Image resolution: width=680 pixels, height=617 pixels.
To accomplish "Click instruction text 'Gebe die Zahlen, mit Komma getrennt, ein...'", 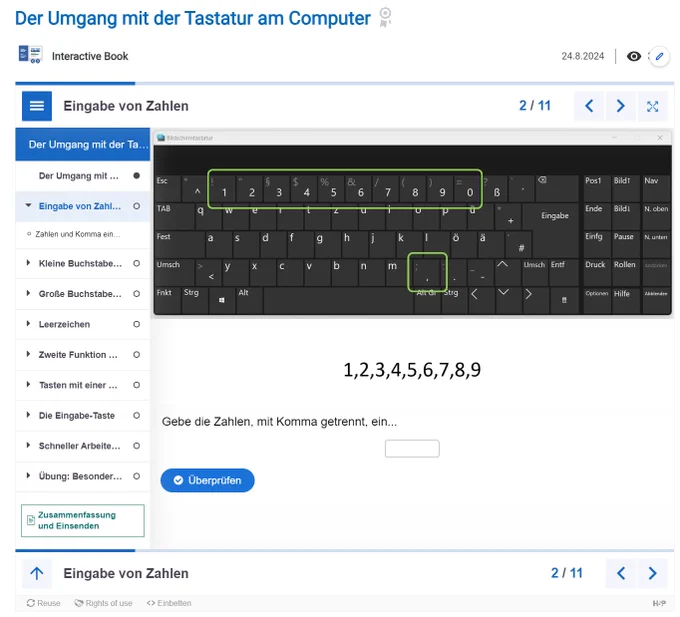I will pyautogui.click(x=279, y=422).
